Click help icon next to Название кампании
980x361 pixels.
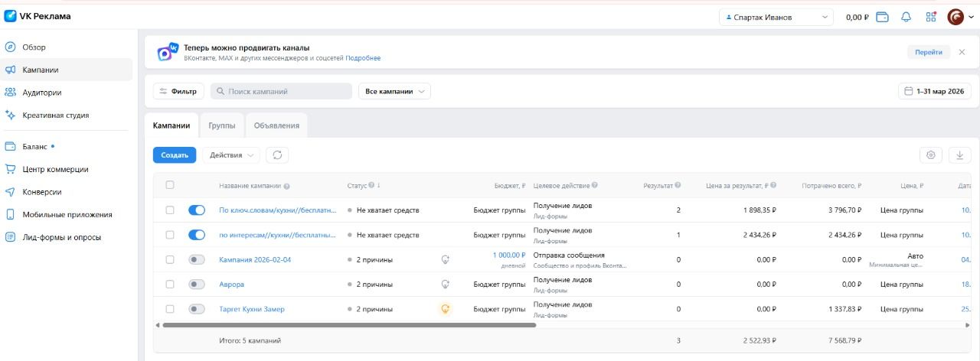(286, 186)
